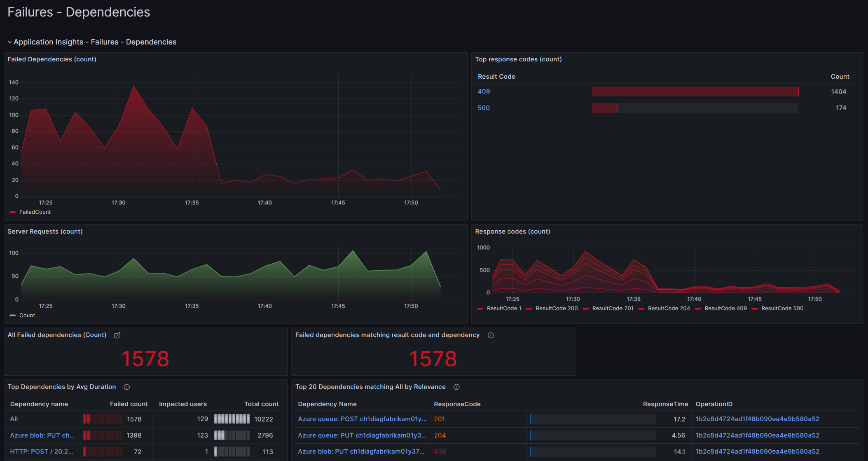Click info icon beside Top Dependencies by Avg Duration
Screen dimensions: 868x461
click(127, 387)
